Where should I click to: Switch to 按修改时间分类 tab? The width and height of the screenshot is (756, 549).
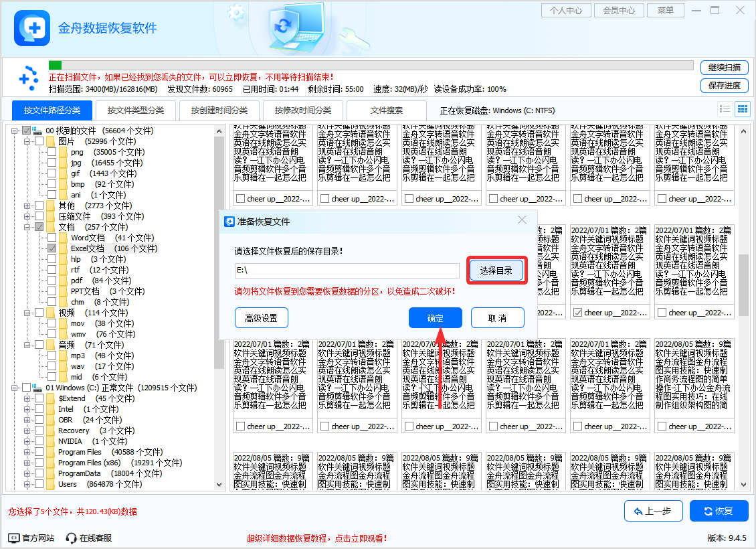point(303,110)
